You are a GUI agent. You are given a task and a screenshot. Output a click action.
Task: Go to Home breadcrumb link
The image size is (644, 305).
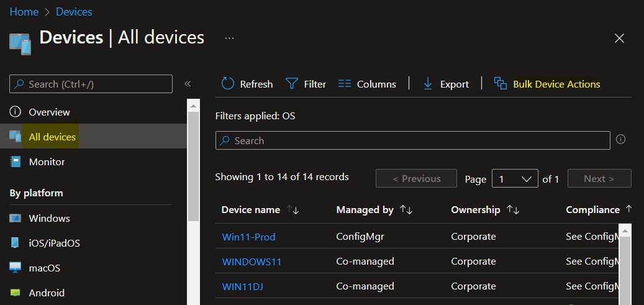(x=24, y=12)
